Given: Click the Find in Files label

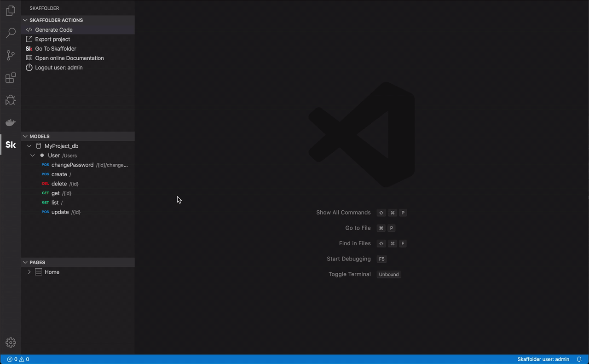Looking at the screenshot, I should pos(355,243).
